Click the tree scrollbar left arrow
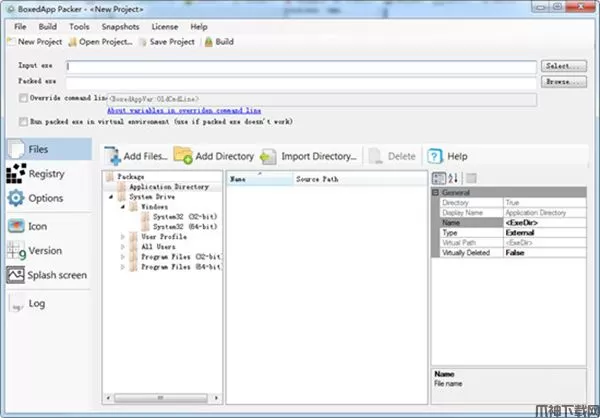 coord(108,398)
